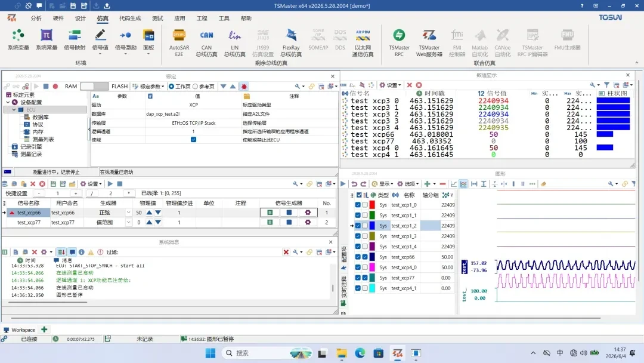Decrease test_xcp77 physical value with down arrow
Image resolution: width=644 pixels, height=363 pixels.
[158, 222]
